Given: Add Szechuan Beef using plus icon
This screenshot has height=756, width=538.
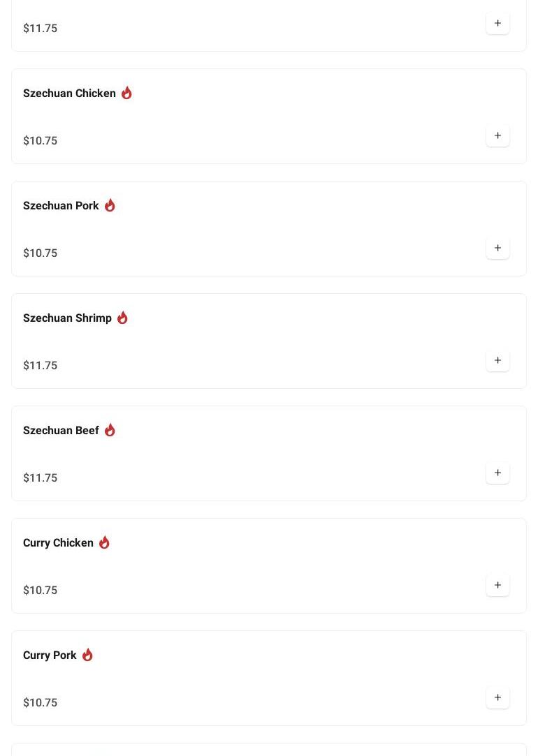Looking at the screenshot, I should (x=497, y=473).
